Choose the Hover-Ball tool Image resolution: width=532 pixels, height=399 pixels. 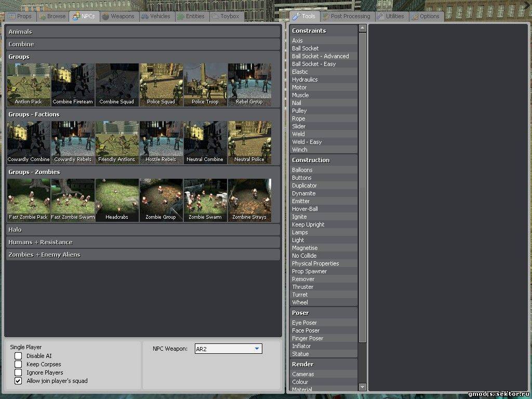click(323, 209)
